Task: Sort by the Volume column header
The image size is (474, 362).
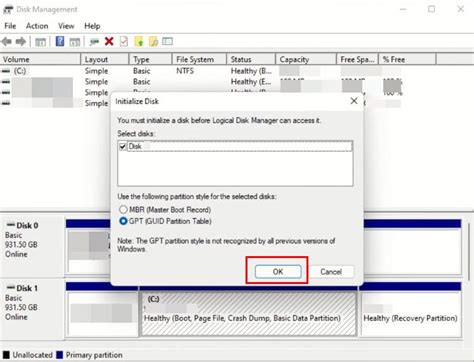Action: 40,59
